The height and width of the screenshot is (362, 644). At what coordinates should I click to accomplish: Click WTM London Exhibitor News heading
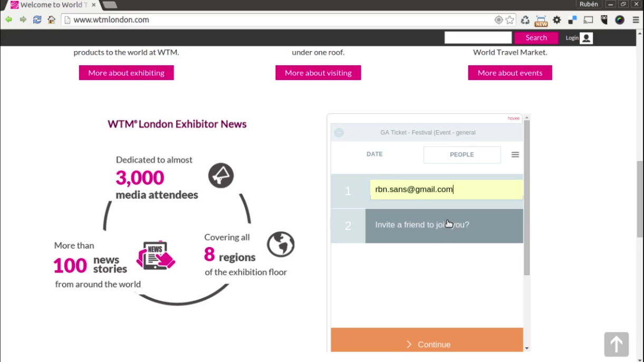point(177,124)
